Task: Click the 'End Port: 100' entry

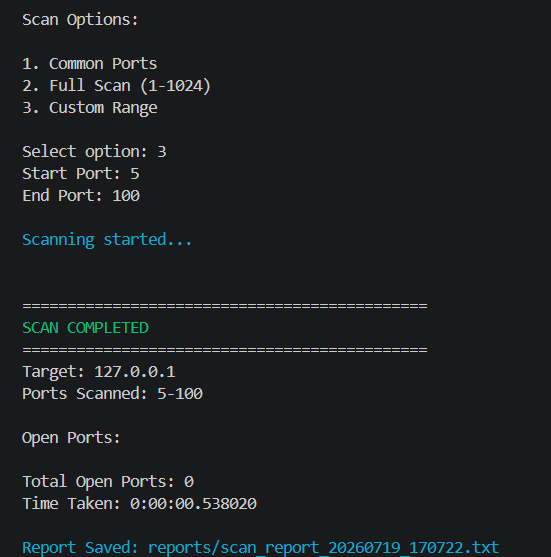Action: click(x=81, y=196)
